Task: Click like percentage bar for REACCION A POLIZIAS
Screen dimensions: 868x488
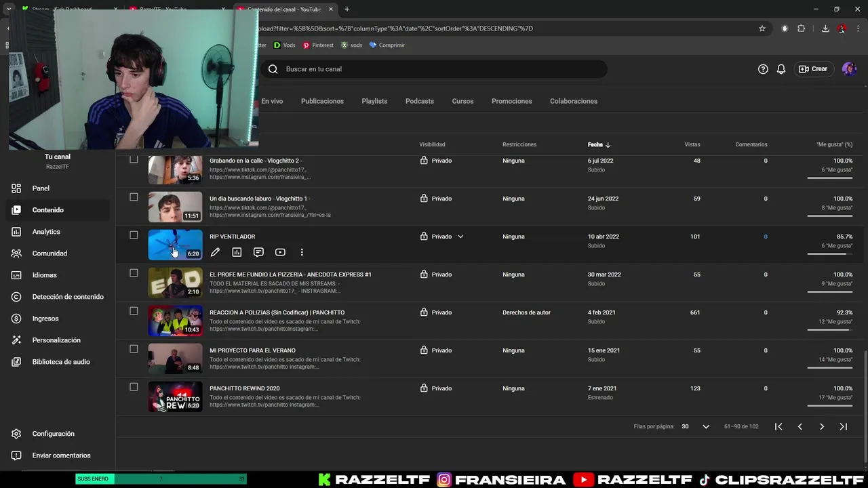Action: click(830, 330)
